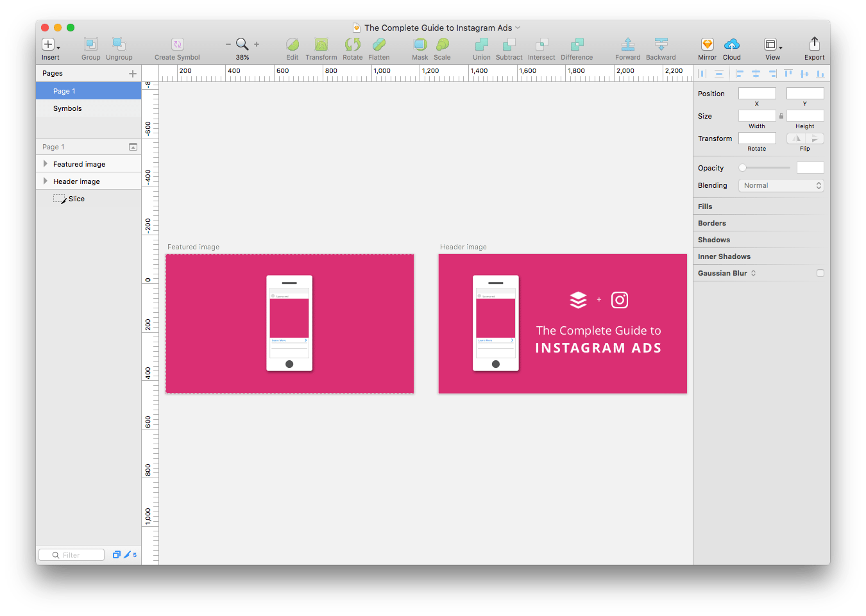Toggle size proportions lock
Screen dimensions: 866x616
tap(781, 116)
